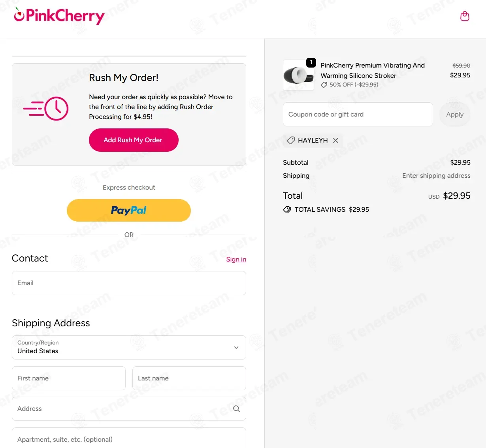Click the 50% OFF discount tag icon
This screenshot has width=486, height=448.
coord(324,85)
